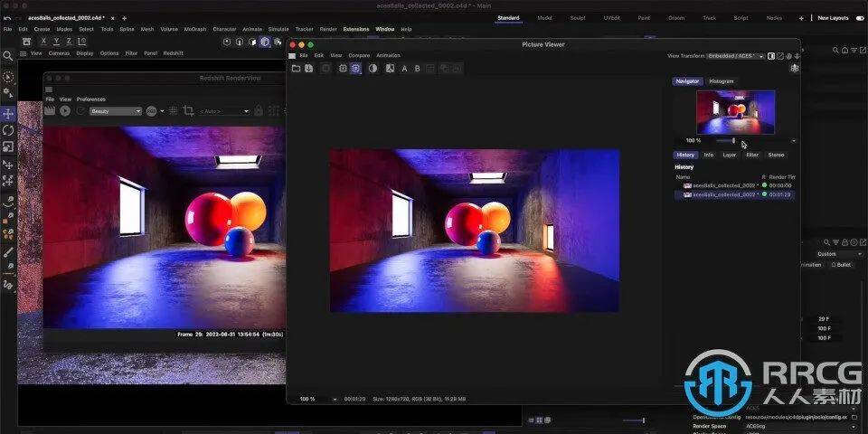The image size is (868, 434).
Task: Select the History tab
Action: pyautogui.click(x=685, y=155)
